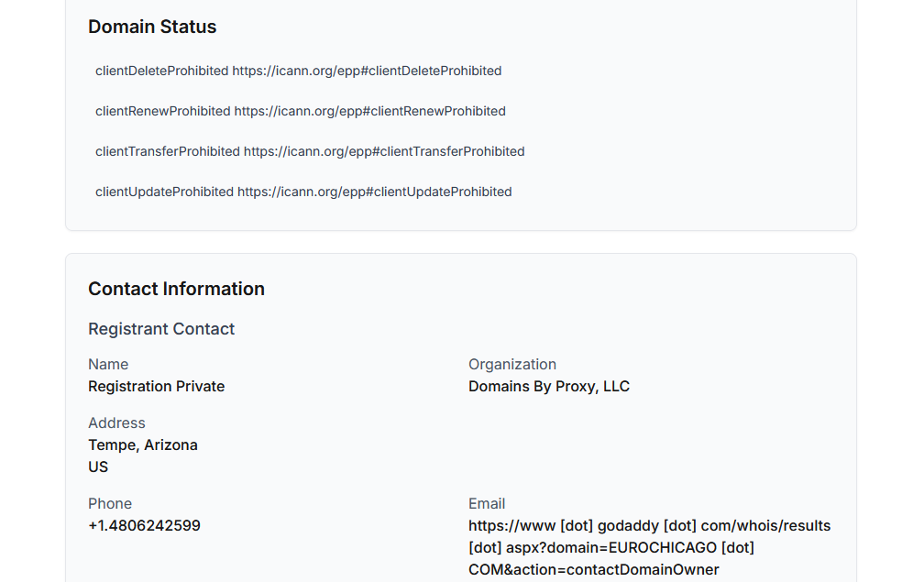Select the clientRenewProhibited status line
Screen dimensions: 924x582
[301, 111]
